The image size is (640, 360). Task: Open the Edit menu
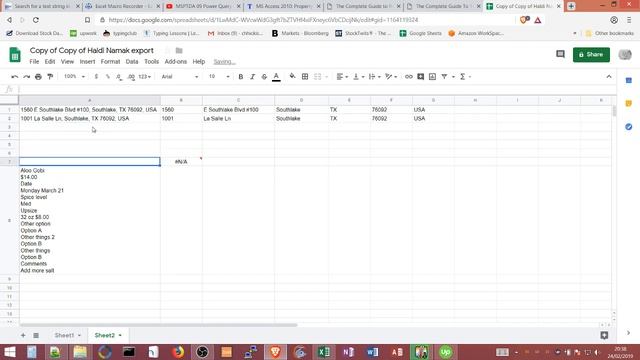(50, 62)
